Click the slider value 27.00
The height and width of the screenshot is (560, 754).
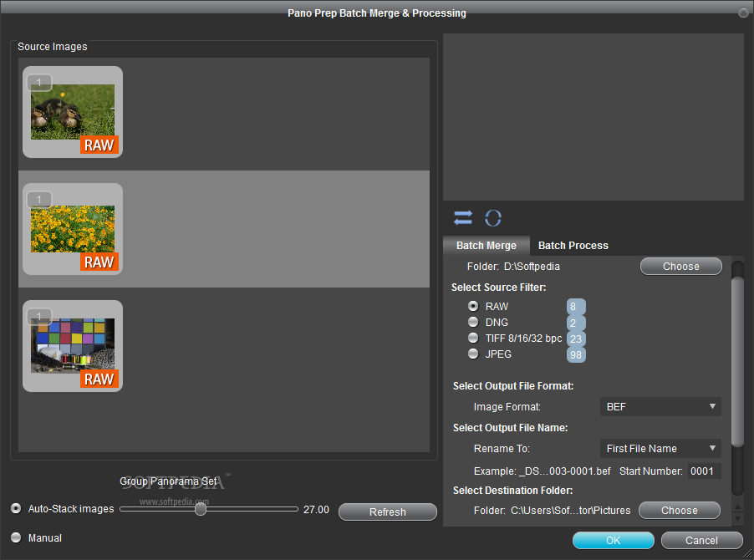(316, 510)
